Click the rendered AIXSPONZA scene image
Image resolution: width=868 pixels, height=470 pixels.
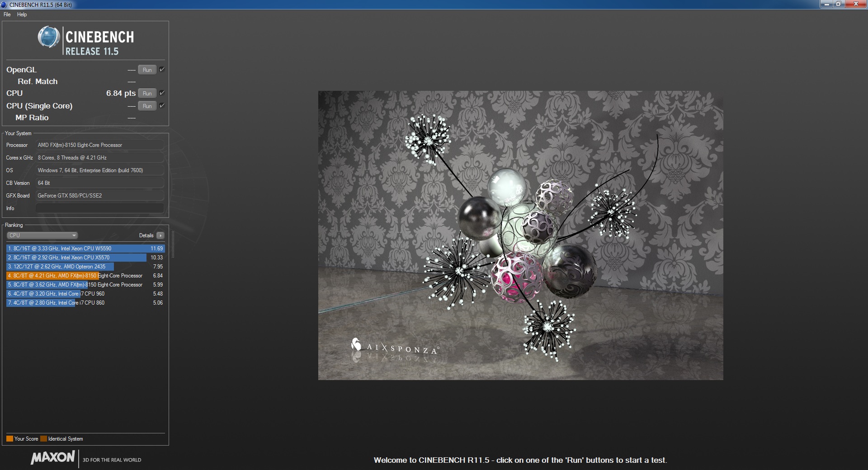[520, 235]
